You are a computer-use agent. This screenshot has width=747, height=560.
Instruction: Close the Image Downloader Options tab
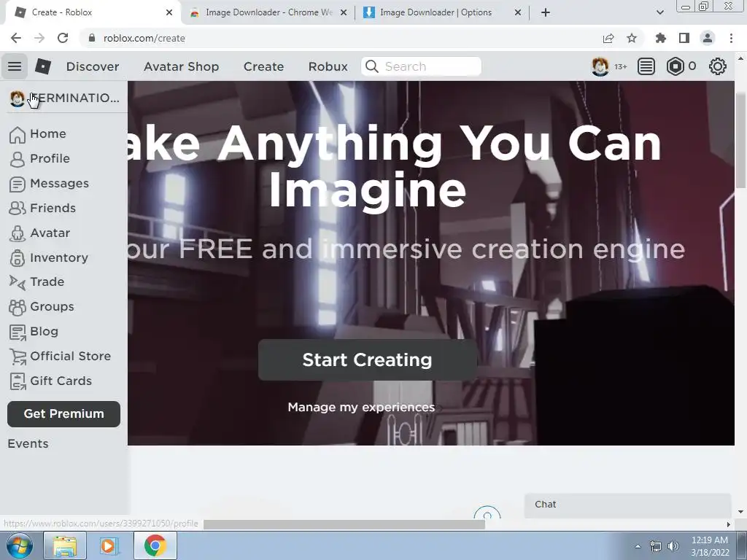(x=518, y=12)
